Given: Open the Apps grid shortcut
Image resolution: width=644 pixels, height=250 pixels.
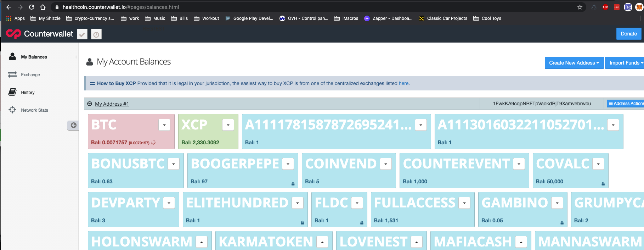Looking at the screenshot, I should (16, 18).
